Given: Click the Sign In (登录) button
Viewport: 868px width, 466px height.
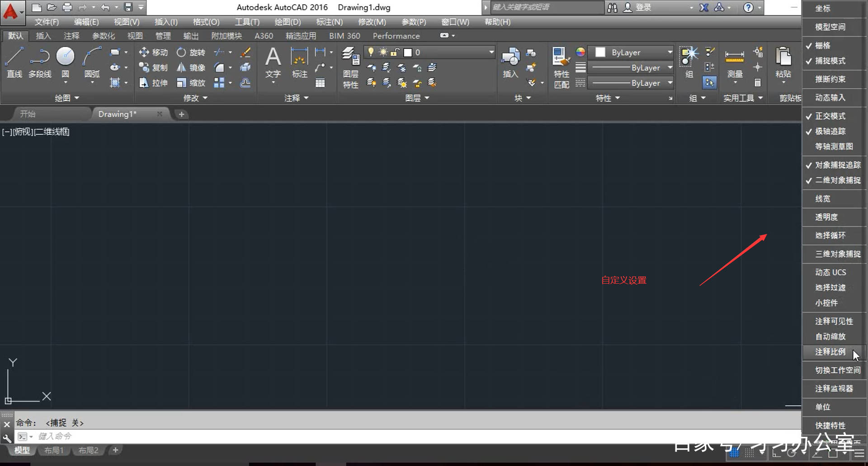Looking at the screenshot, I should 637,8.
